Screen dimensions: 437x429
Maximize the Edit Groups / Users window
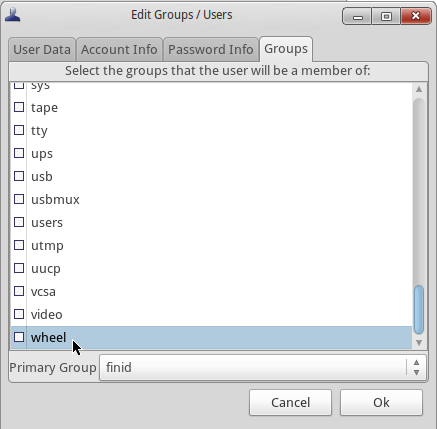[386, 16]
